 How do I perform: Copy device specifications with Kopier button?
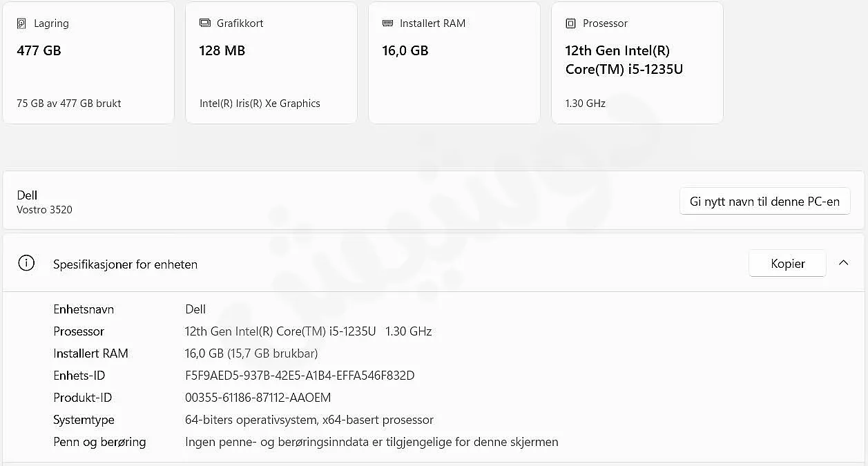[x=787, y=263]
